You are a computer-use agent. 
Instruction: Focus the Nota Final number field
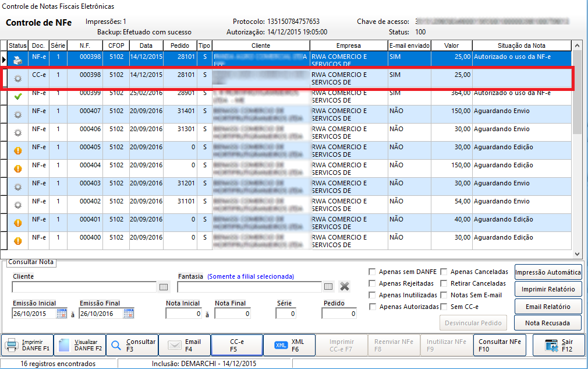232,314
